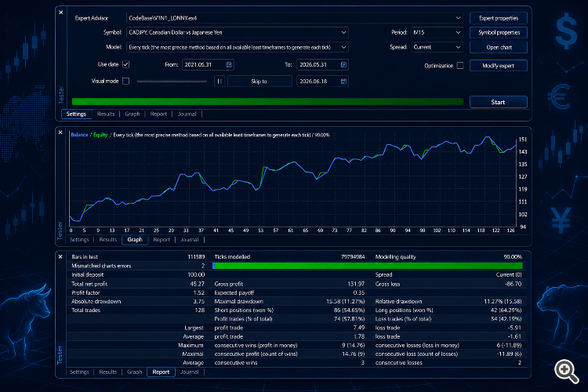
Task: Select Settings tab in top panel
Action: (76, 114)
